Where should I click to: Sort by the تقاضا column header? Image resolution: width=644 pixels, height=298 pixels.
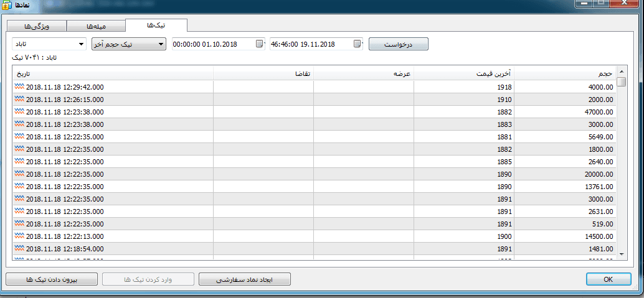coord(263,74)
